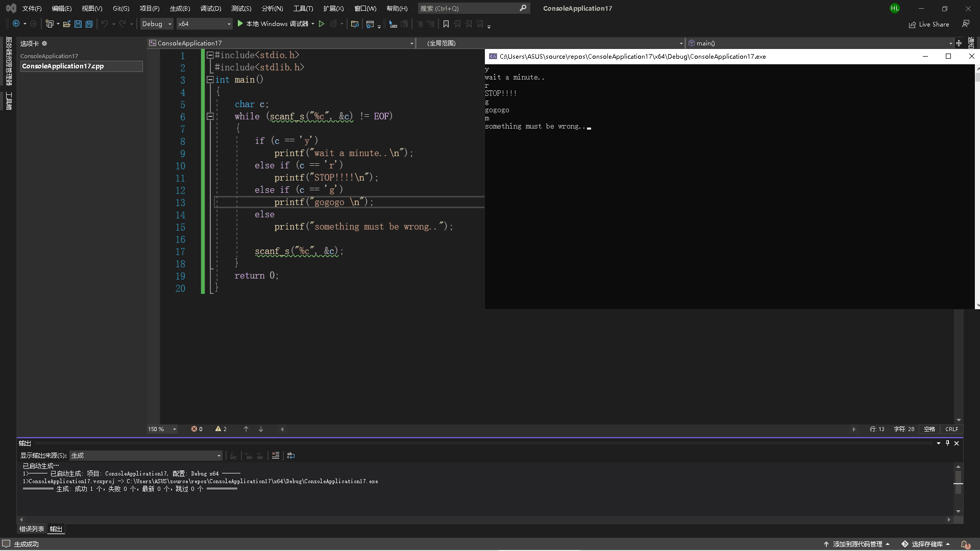The image size is (980, 551).
Task: Expand the output source dropdown
Action: point(219,456)
